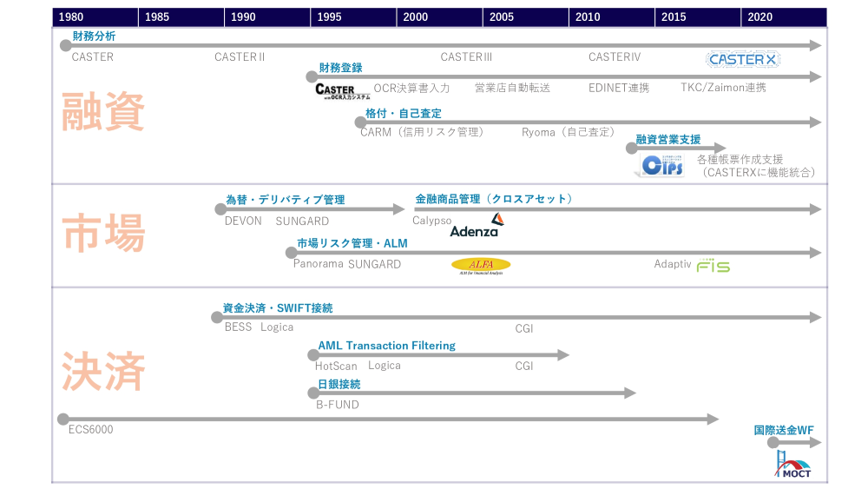Click the Calypso text

click(431, 221)
